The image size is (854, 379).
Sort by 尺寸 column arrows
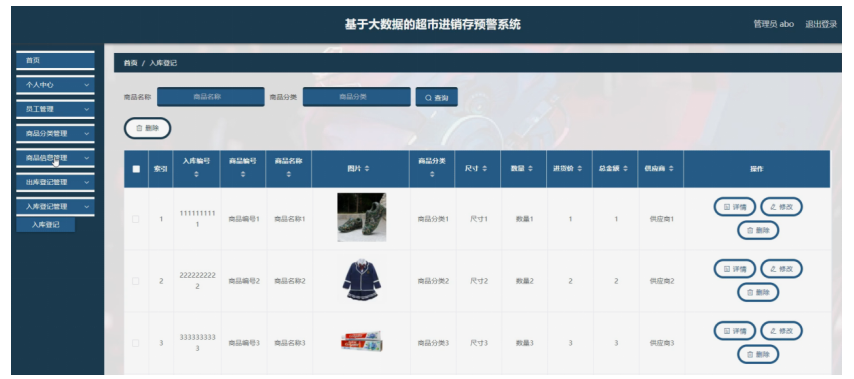click(484, 169)
